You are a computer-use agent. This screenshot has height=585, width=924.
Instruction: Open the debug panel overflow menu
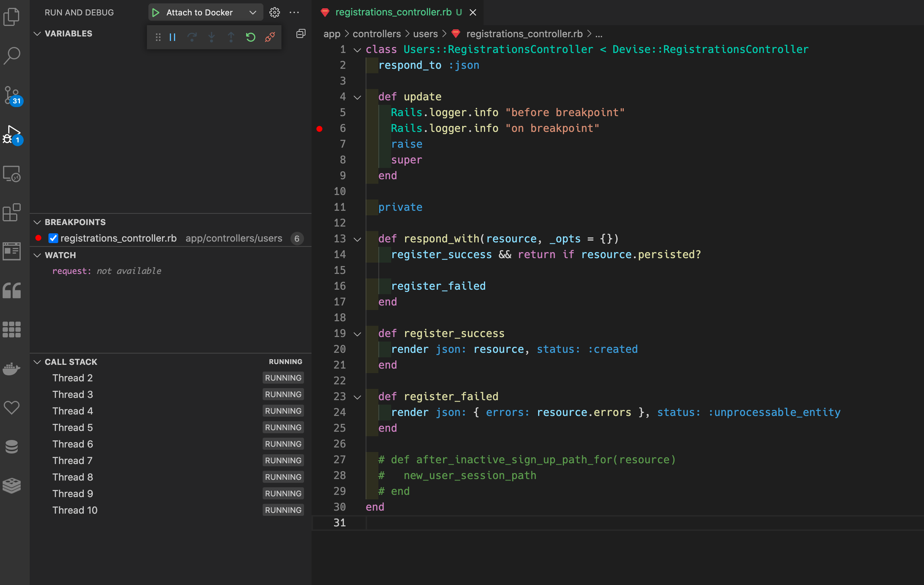click(294, 12)
